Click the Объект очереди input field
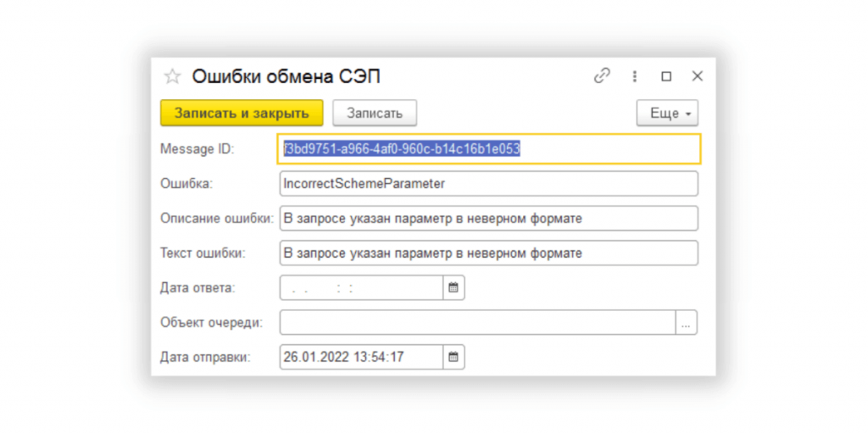The image size is (868, 434). pyautogui.click(x=478, y=322)
